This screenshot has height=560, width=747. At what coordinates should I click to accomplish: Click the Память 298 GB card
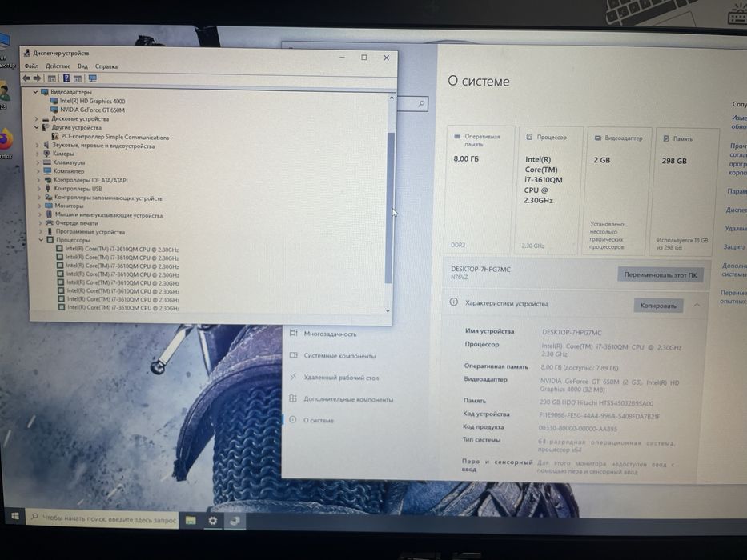coord(685,191)
